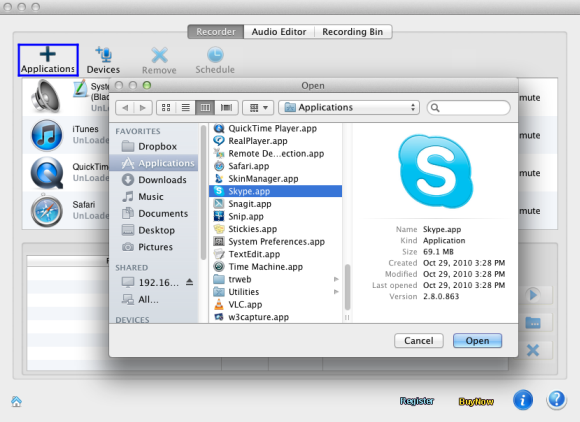Screen dimensions: 580x422
Task: Click the Devices microphone icon
Action: [104, 54]
